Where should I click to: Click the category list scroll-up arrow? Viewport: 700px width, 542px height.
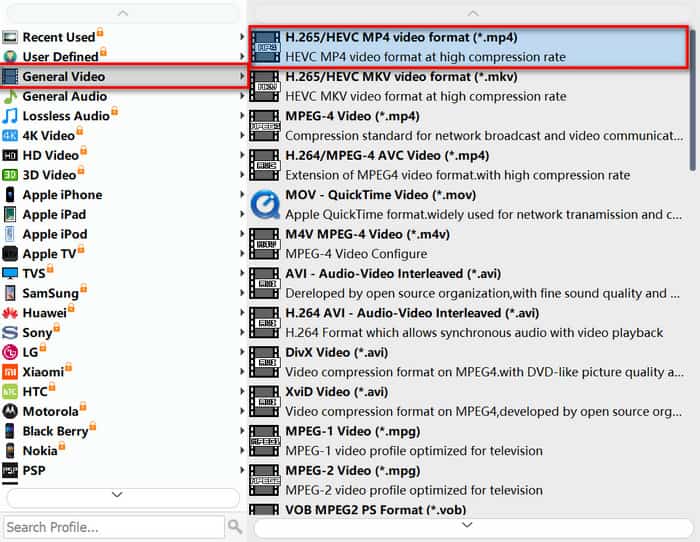coord(123,13)
